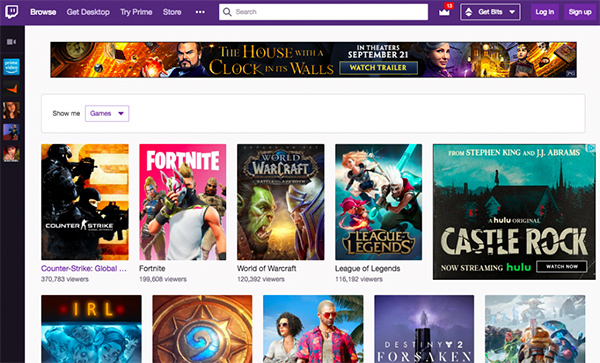
Task: Click the Sign up button
Action: point(580,12)
